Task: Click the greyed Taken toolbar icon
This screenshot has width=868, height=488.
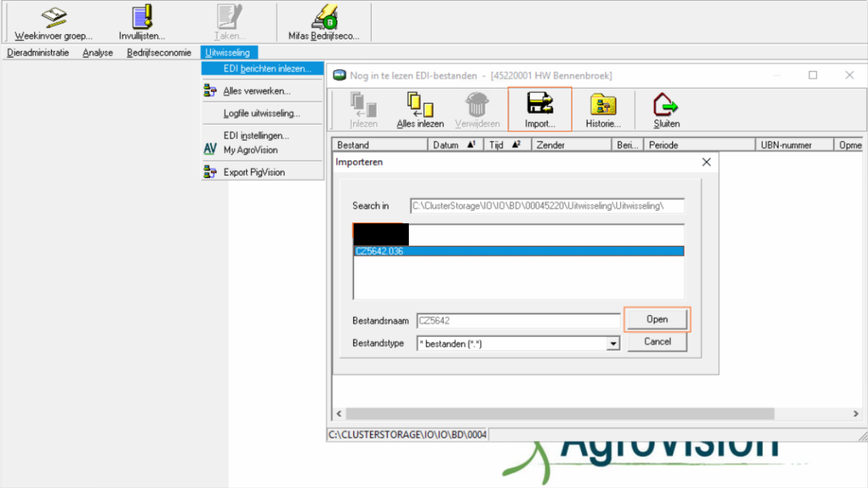Action: [229, 18]
